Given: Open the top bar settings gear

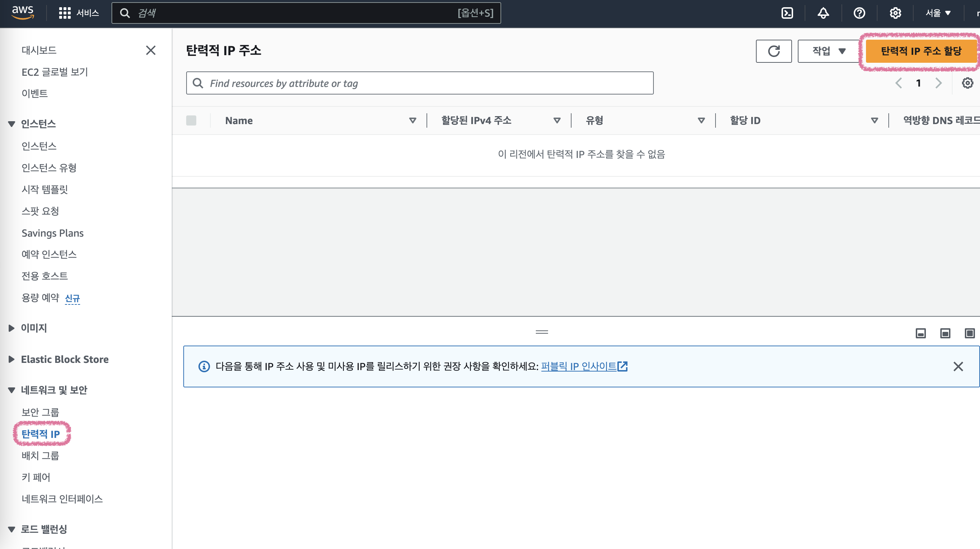Looking at the screenshot, I should [895, 13].
